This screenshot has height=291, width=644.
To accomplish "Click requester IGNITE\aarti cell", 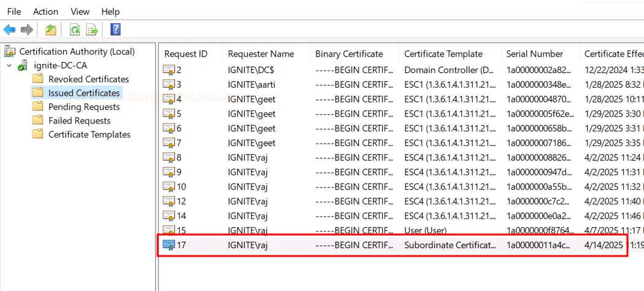I will point(251,85).
